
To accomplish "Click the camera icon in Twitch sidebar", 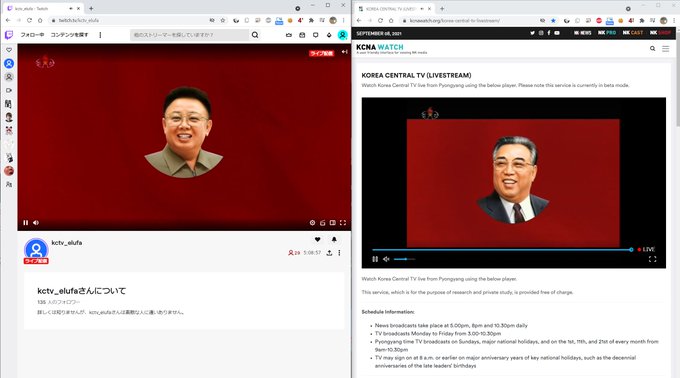I will click(x=9, y=90).
